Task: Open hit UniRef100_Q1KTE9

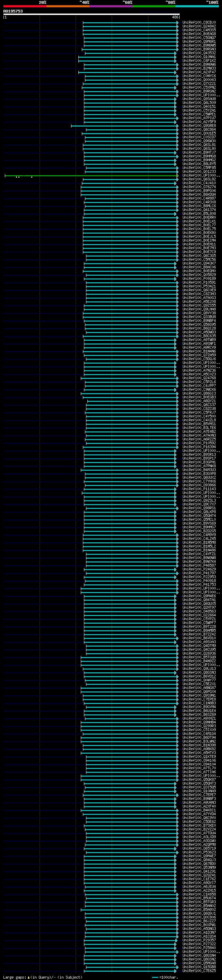Action: tap(199, 757)
